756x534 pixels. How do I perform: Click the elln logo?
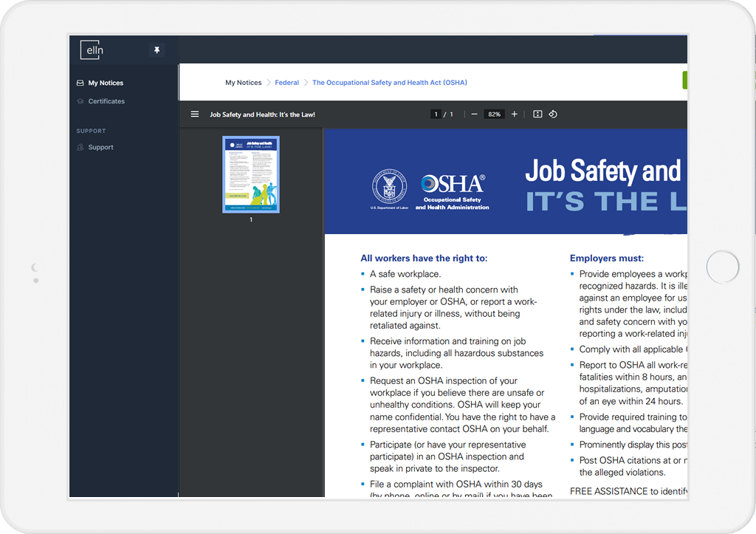(x=92, y=49)
